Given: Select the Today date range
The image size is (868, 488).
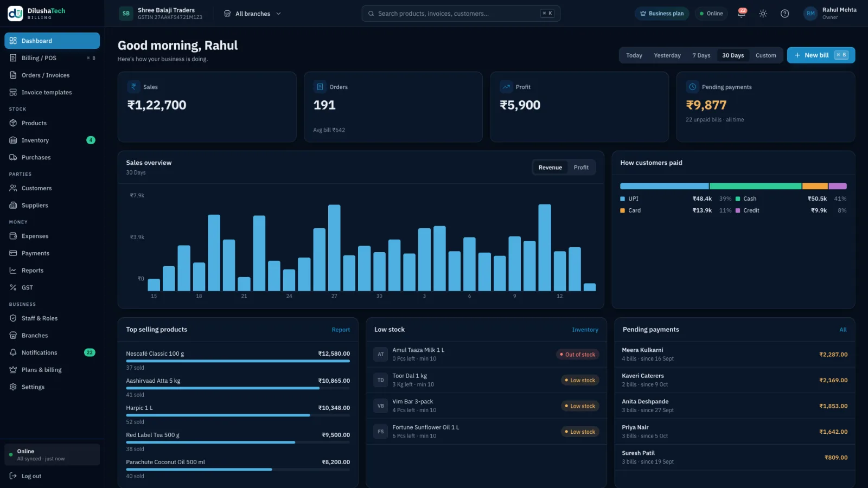Looking at the screenshot, I should coord(634,55).
